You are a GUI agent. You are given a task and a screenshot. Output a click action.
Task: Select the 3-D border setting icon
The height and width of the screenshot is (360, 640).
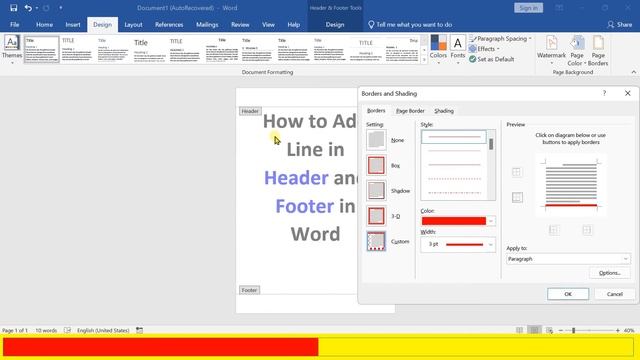coord(376,216)
